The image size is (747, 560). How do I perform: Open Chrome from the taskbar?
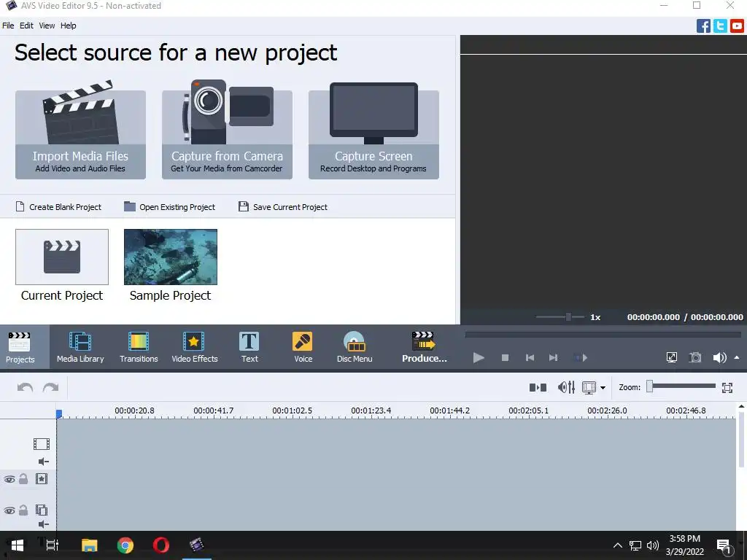click(x=125, y=545)
